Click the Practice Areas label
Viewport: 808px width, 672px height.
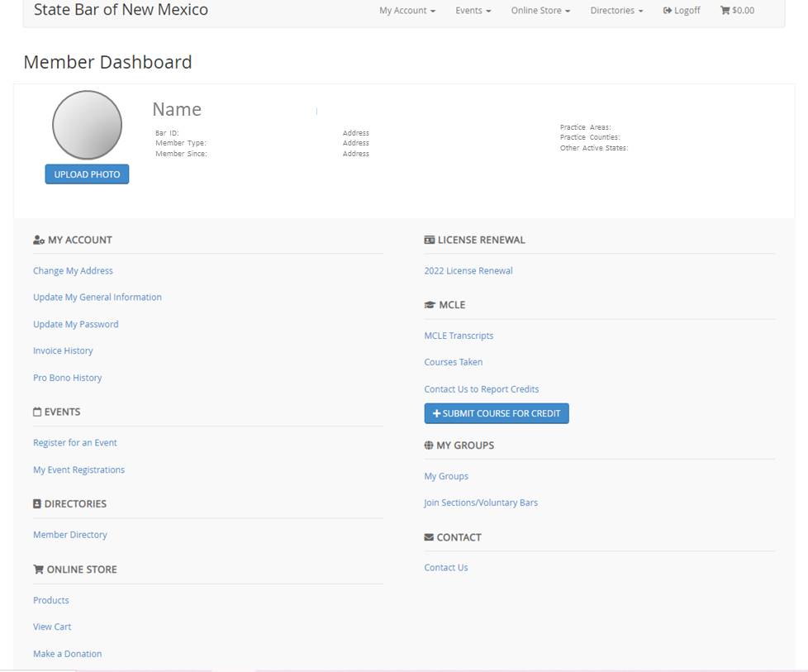pyautogui.click(x=586, y=126)
